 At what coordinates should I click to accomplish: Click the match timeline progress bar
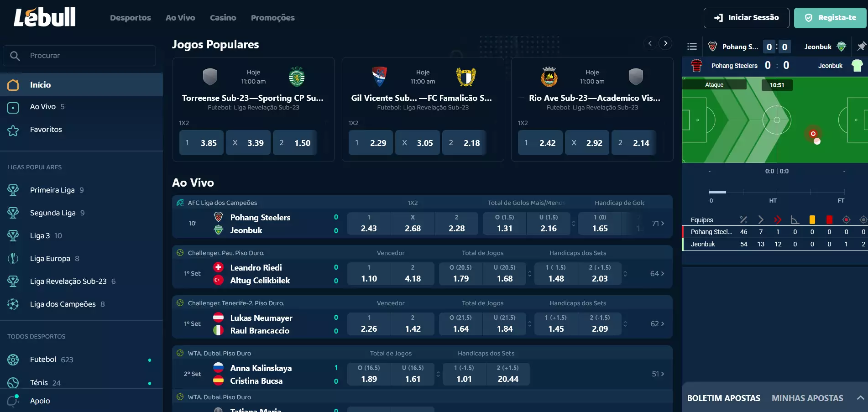click(777, 192)
